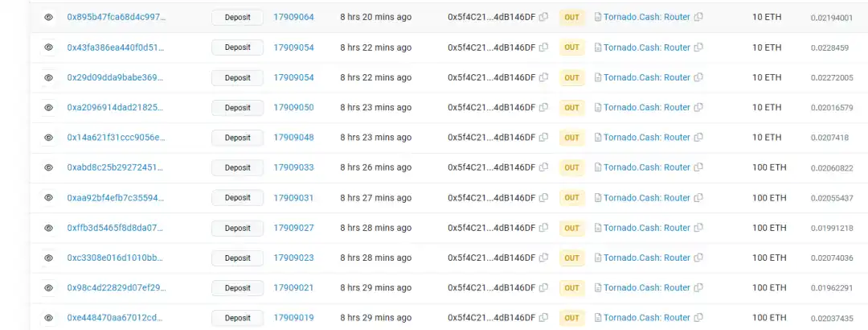
Task: Preview transaction 0xe448470aa67012cd with the eye icon
Action: 49,318
